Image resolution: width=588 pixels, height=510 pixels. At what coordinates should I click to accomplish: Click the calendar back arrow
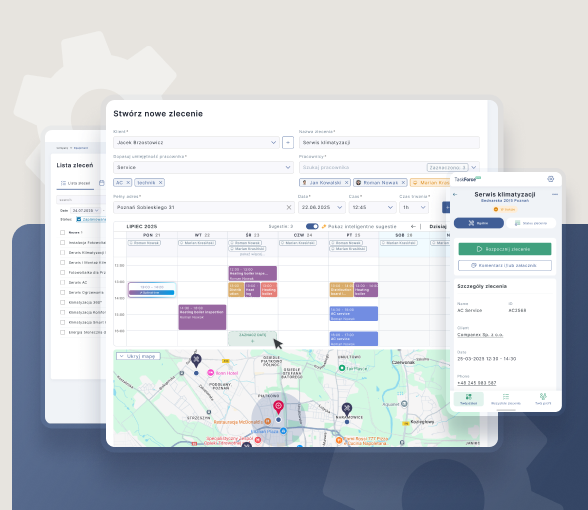413,226
